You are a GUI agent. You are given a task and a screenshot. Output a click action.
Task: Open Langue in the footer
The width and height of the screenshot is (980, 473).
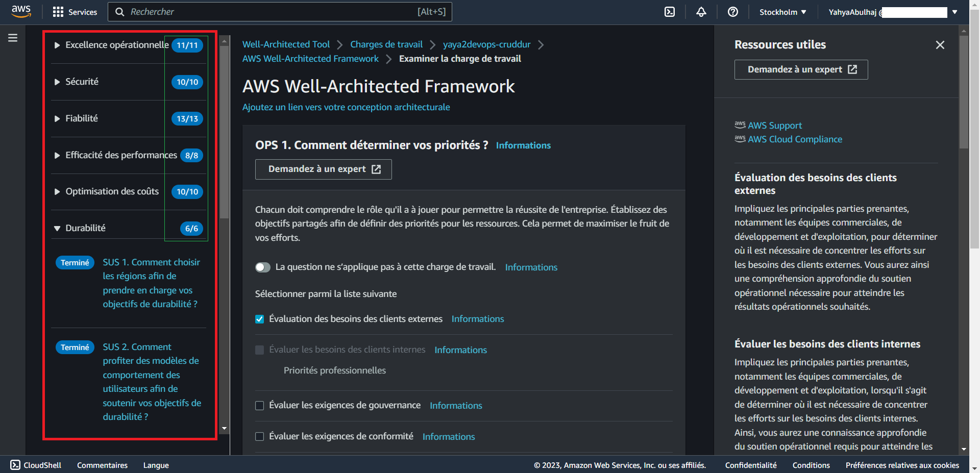click(x=156, y=465)
